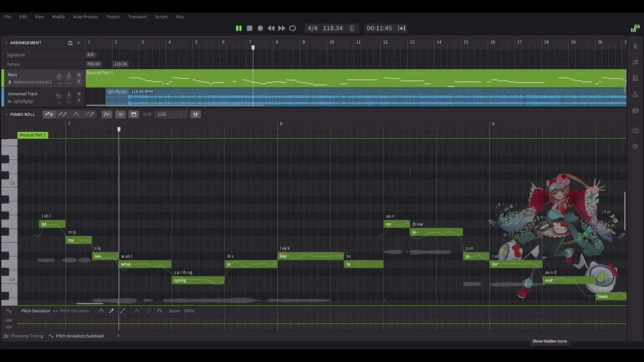Open the Edit menu
This screenshot has width=644, height=362.
(23, 17)
